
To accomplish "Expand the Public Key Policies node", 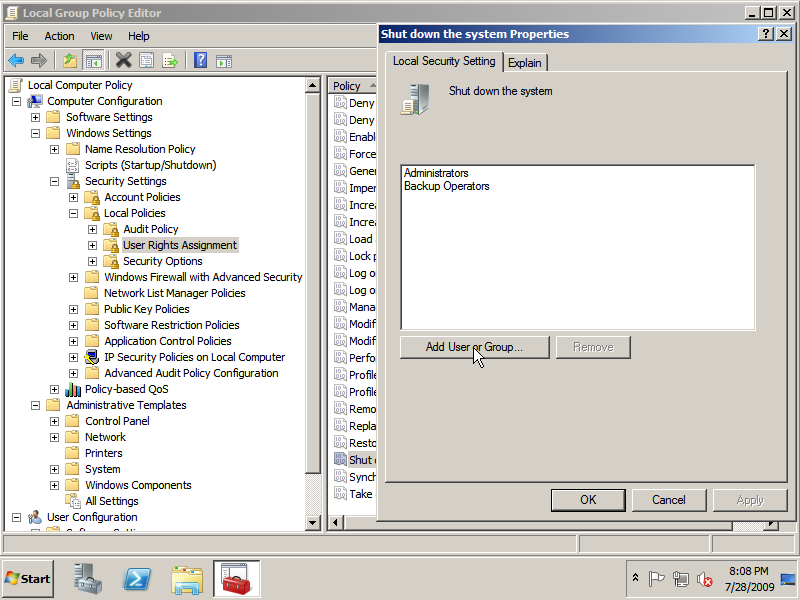I will coord(73,310).
